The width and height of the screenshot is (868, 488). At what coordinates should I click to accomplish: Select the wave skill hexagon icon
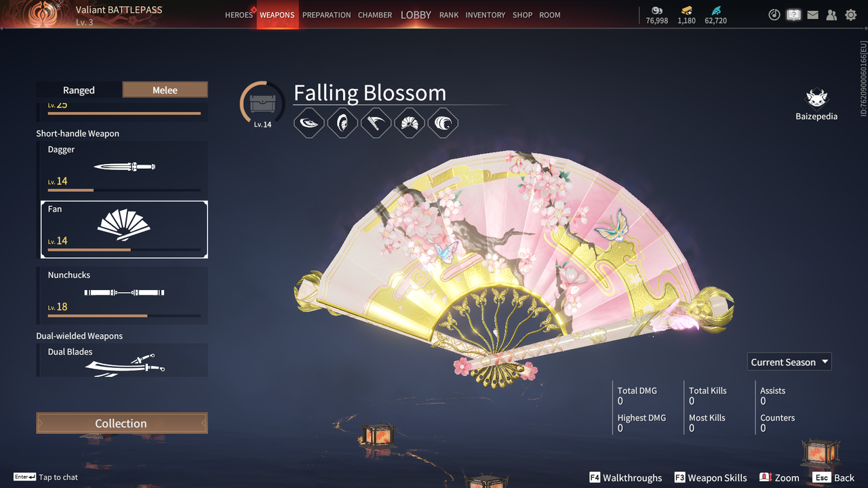[443, 123]
